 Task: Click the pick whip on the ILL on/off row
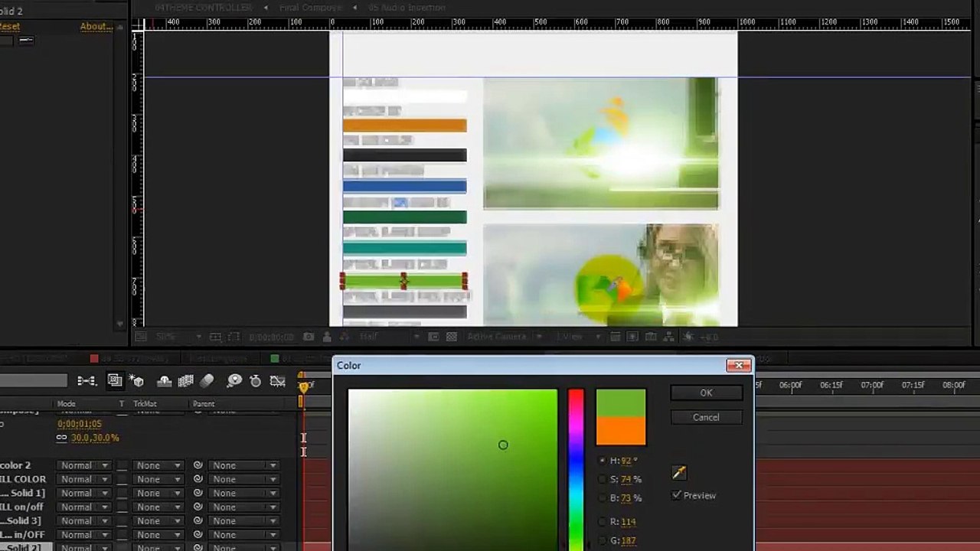pos(198,507)
